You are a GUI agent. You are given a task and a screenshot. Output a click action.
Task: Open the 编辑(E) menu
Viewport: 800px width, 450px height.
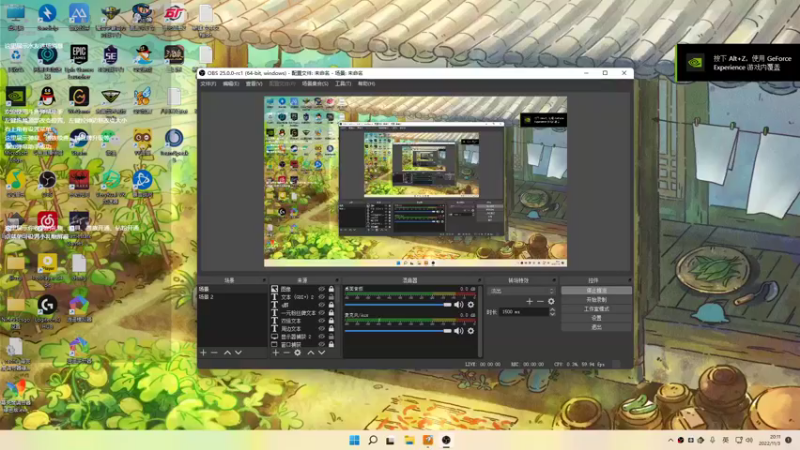click(x=231, y=84)
